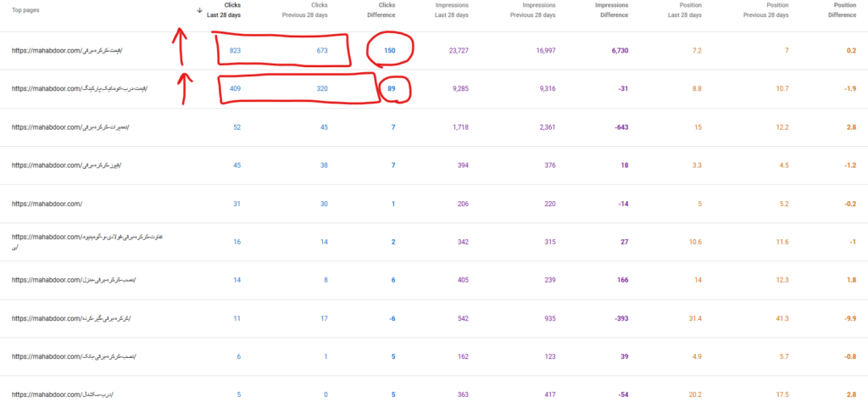Select the 394 impressions value
Image resolution: width=868 pixels, height=403 pixels.
pyautogui.click(x=463, y=165)
